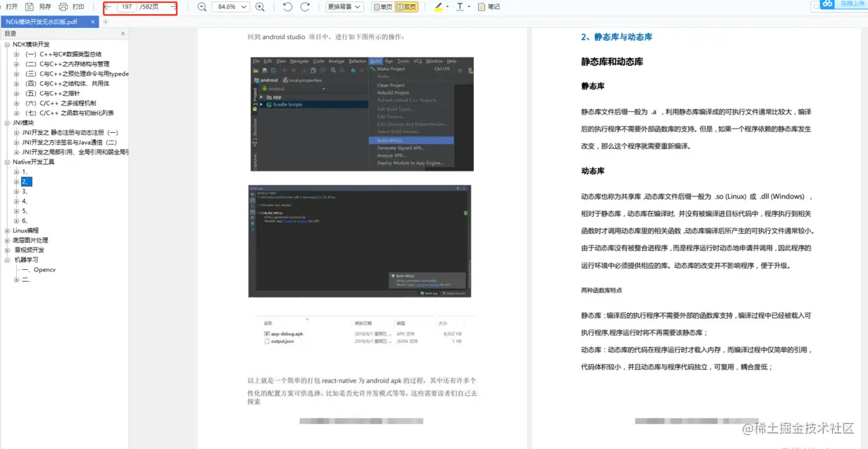Screen dimensions: 868x449
Task: Select item 5、 under Native开发工具
Action: (x=25, y=211)
